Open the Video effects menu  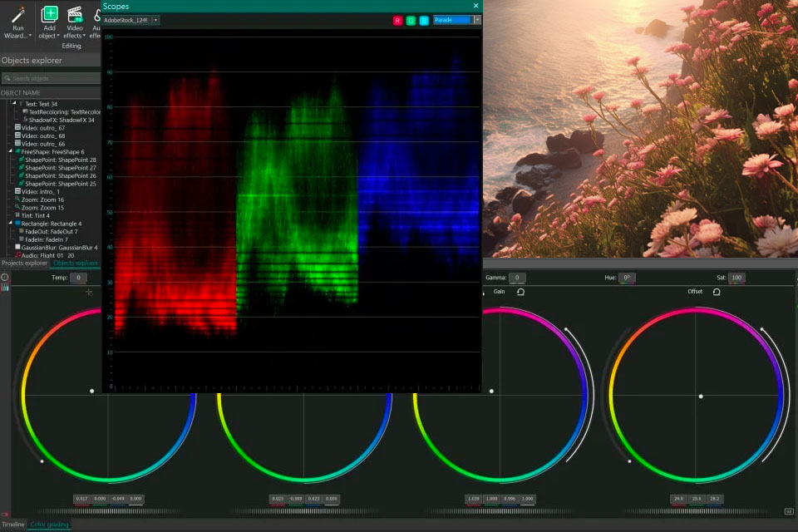(x=74, y=23)
